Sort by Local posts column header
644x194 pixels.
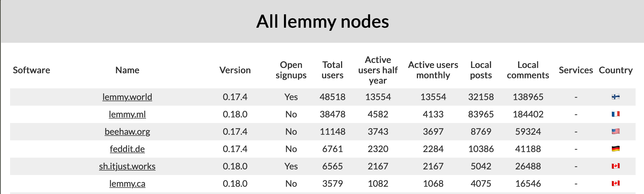coord(481,70)
